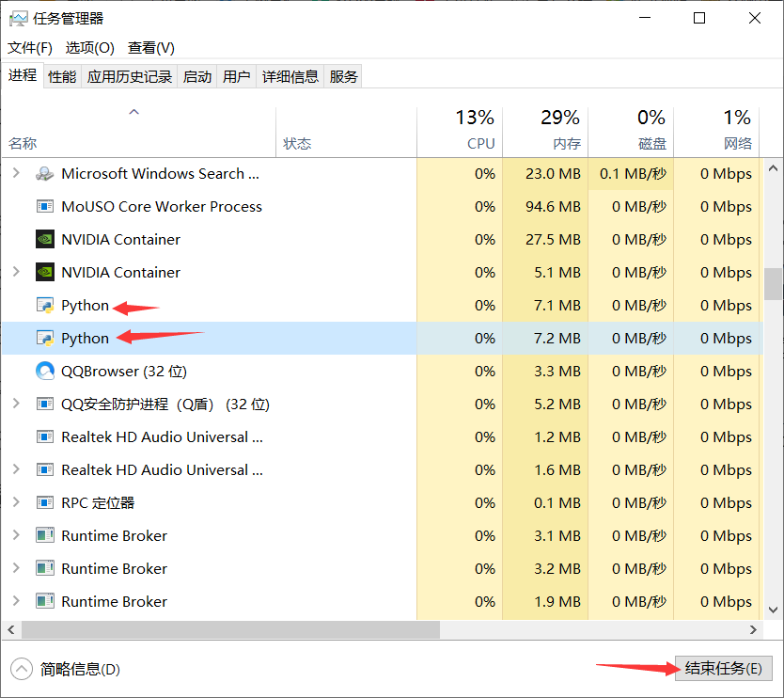Expand the RPC 定位器 row

pos(16,501)
